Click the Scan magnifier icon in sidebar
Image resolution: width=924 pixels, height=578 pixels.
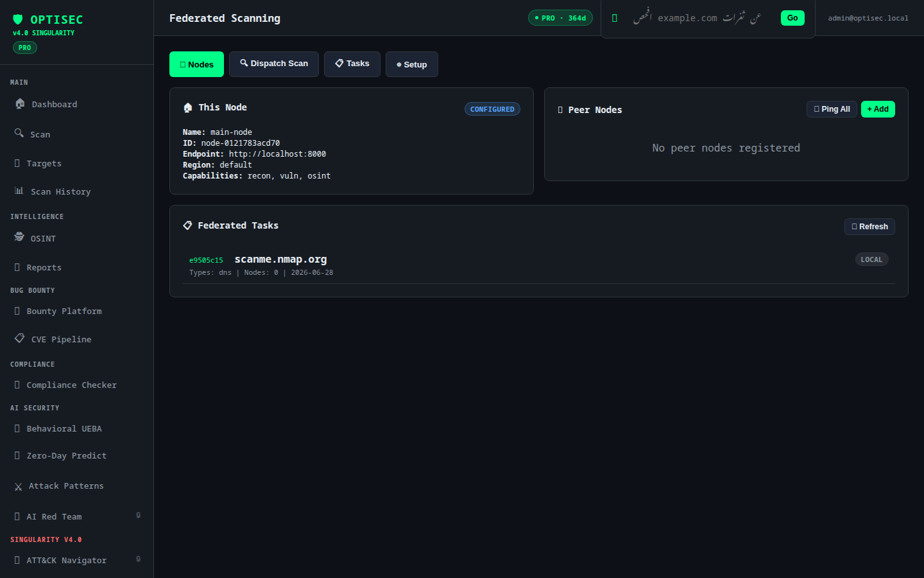[x=19, y=133]
